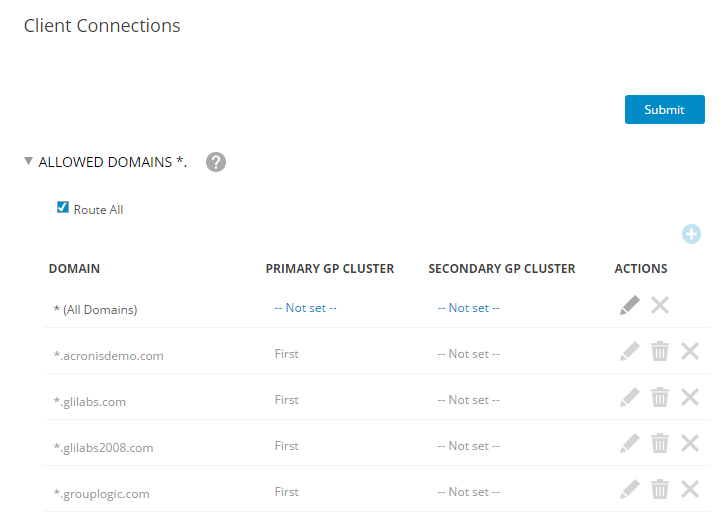Open secondary GP cluster for All Domains
This screenshot has width=723, height=524.
[468, 308]
